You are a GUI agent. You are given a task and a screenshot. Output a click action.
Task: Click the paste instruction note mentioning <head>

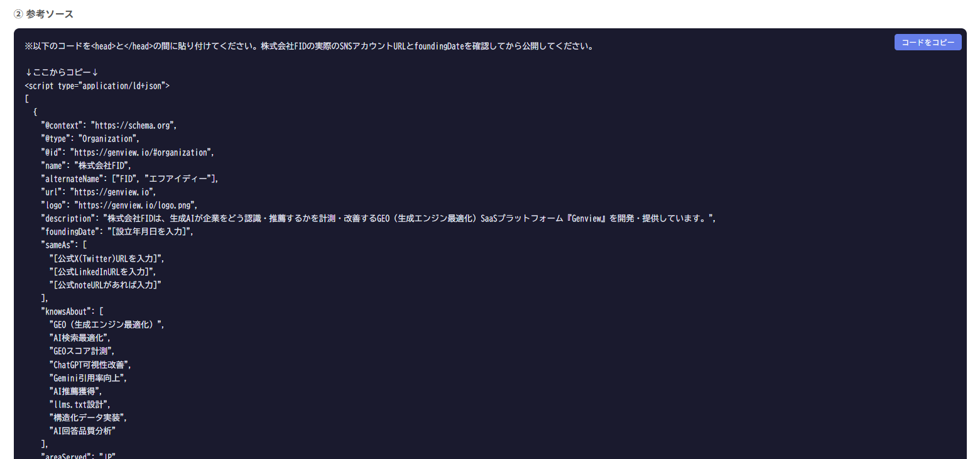tap(309, 46)
